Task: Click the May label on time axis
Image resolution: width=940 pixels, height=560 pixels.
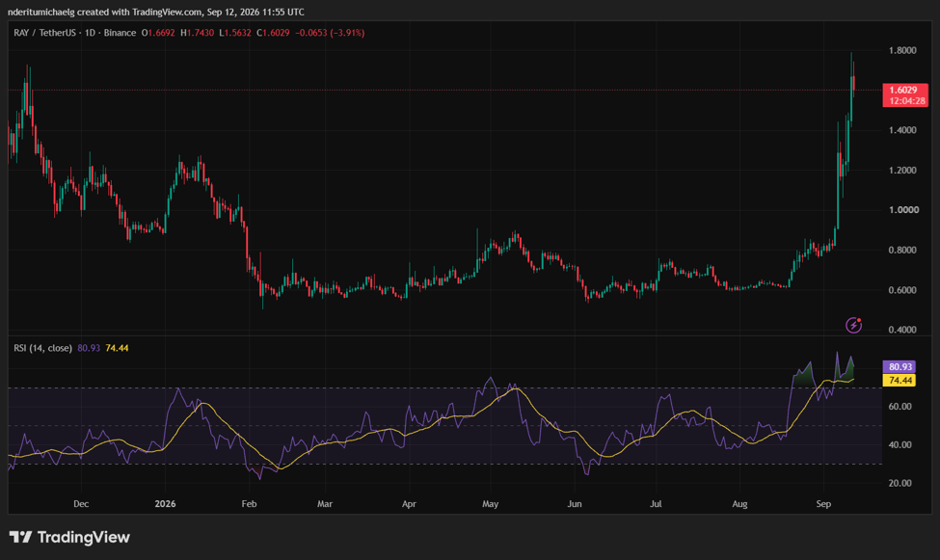Action: 491,504
